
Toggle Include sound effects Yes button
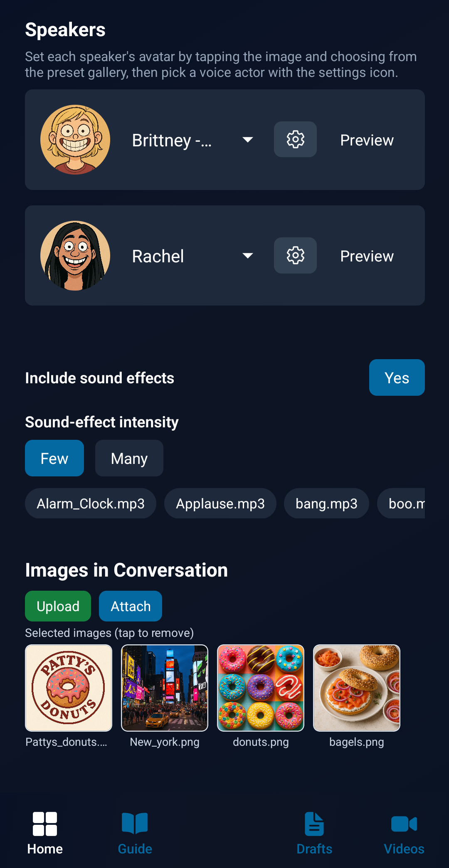[x=397, y=377]
